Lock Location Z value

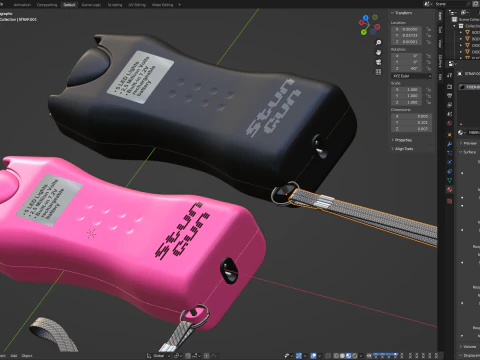(x=429, y=42)
